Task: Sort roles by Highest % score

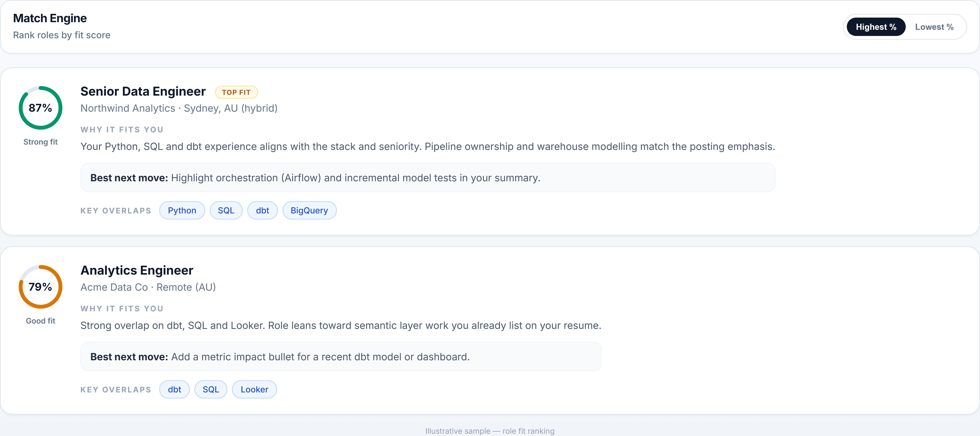Action: click(x=876, y=27)
